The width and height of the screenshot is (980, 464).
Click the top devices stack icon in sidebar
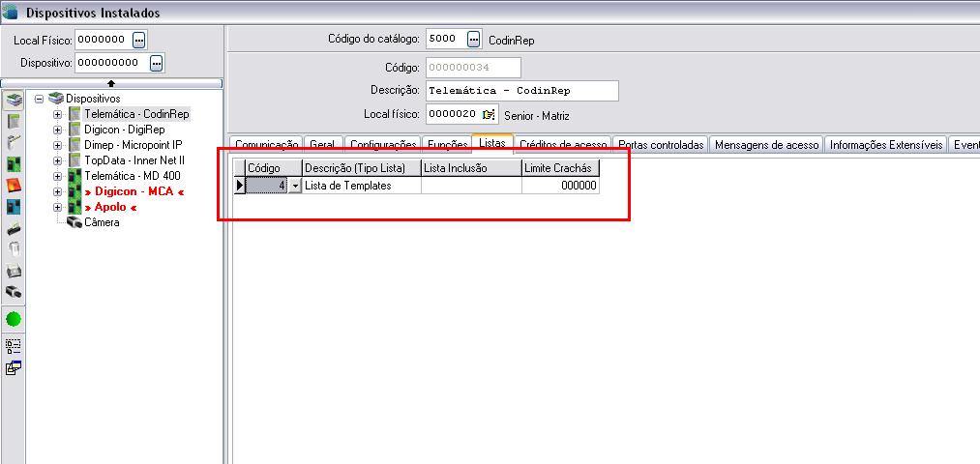click(x=14, y=100)
